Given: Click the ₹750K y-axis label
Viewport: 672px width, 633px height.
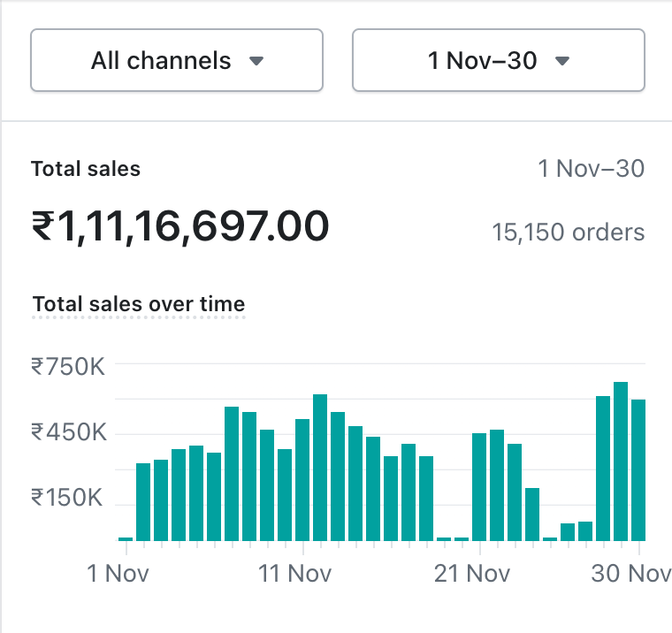Looking at the screenshot, I should pos(68,366).
